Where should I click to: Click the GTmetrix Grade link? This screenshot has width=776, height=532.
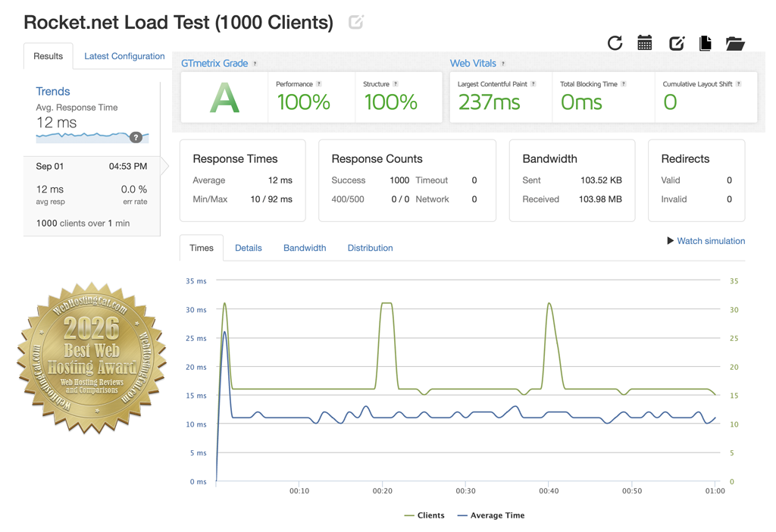tap(214, 64)
